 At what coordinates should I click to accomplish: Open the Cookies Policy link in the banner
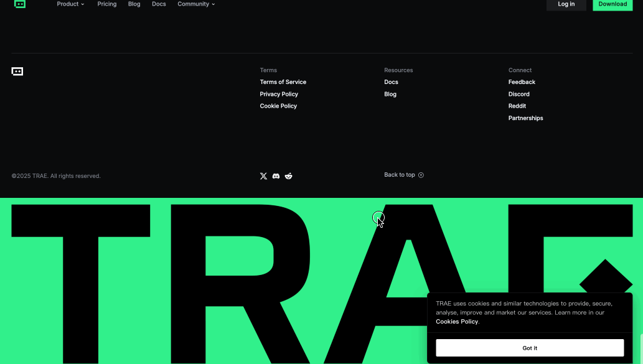click(x=457, y=322)
